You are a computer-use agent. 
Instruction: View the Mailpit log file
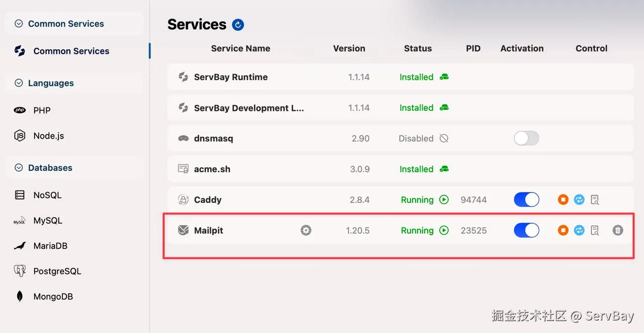(x=595, y=230)
